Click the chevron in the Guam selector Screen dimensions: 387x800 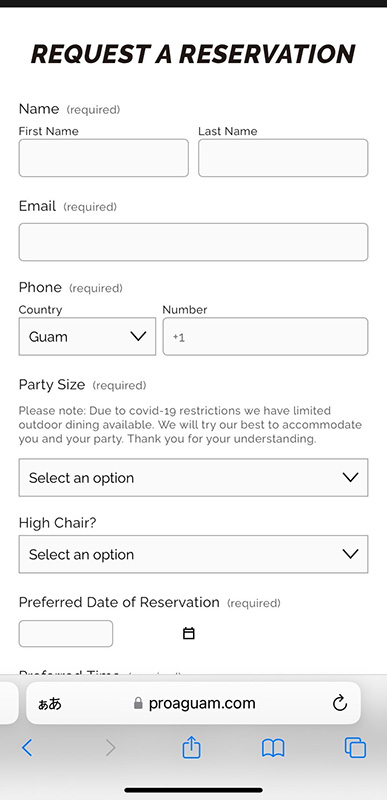coord(138,336)
